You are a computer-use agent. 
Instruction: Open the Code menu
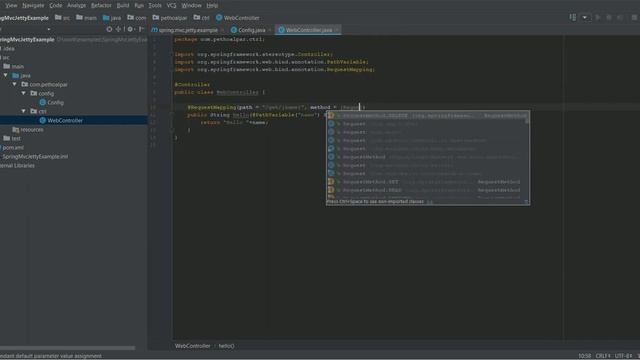point(56,5)
